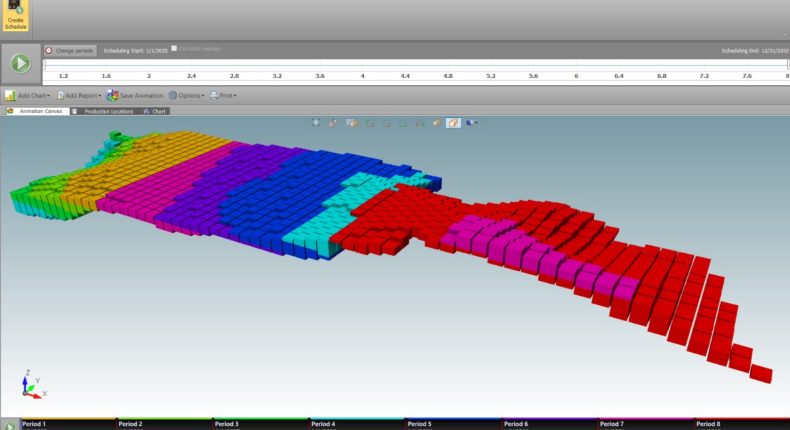Viewport: 790px width, 430px height.
Task: Click the timeline tick labeled 5.2
Action: (491, 76)
